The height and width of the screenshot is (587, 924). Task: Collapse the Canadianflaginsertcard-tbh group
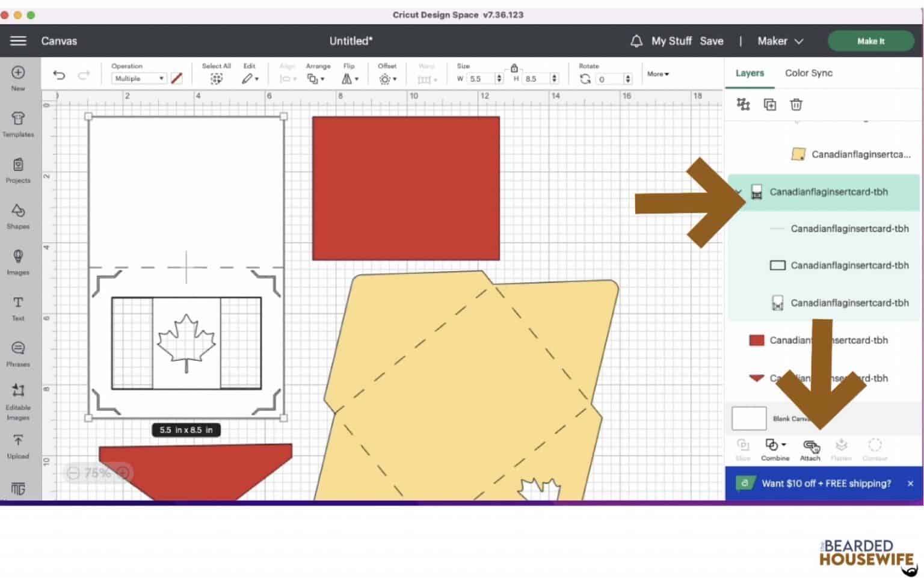(x=739, y=192)
